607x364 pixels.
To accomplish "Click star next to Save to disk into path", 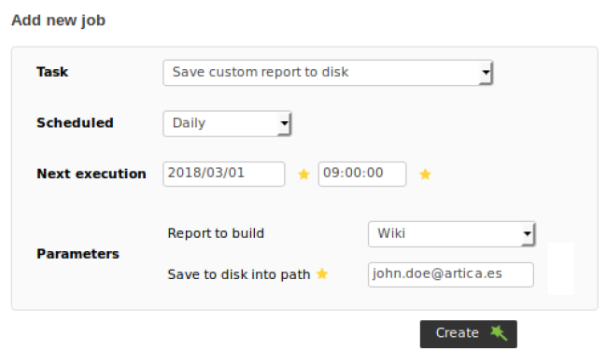I will pyautogui.click(x=322, y=274).
